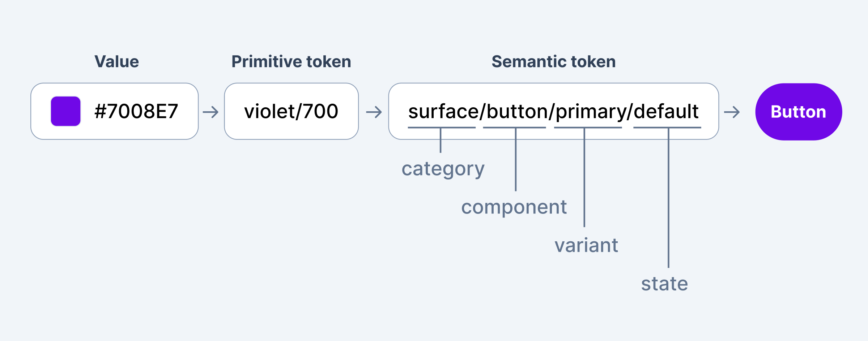Screen dimensions: 868x341
Task: Click the state annotation label
Action: coord(664,284)
